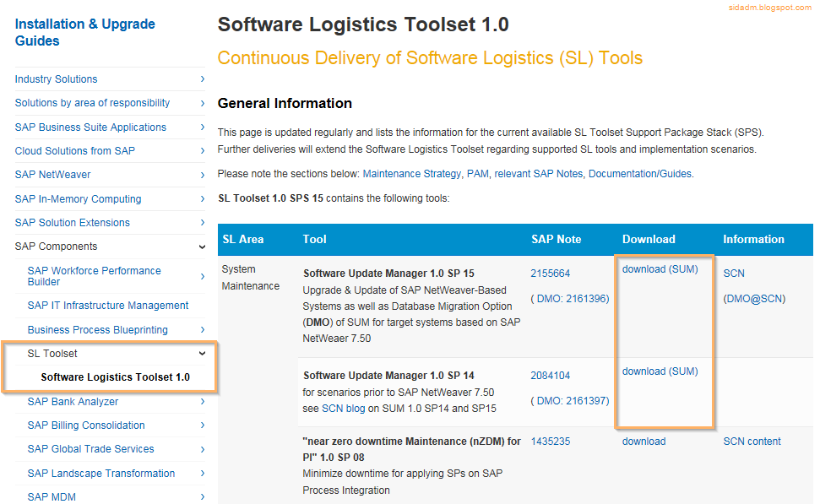This screenshot has height=504, width=820.
Task: Open SCN blog link on SUM SP14
Action: (343, 409)
